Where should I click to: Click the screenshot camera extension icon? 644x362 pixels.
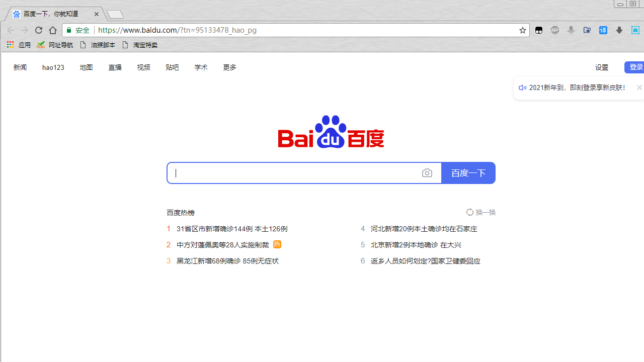tap(635, 30)
